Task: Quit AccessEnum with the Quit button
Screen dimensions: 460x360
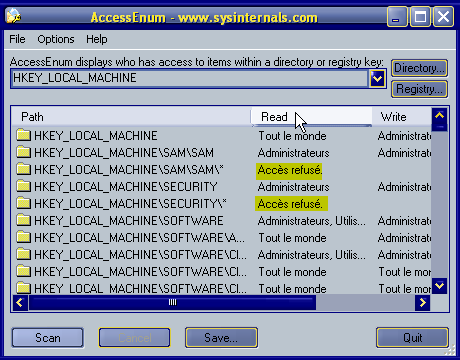Action: (412, 338)
